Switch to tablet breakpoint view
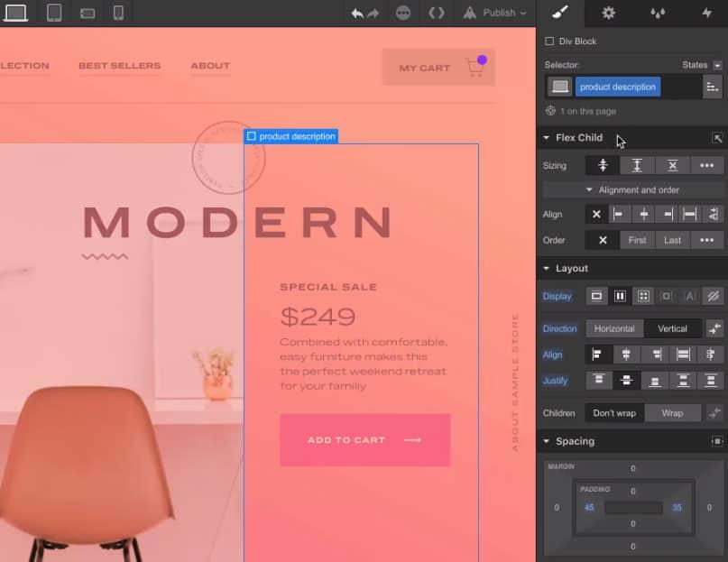The height and width of the screenshot is (562, 728). (x=54, y=13)
